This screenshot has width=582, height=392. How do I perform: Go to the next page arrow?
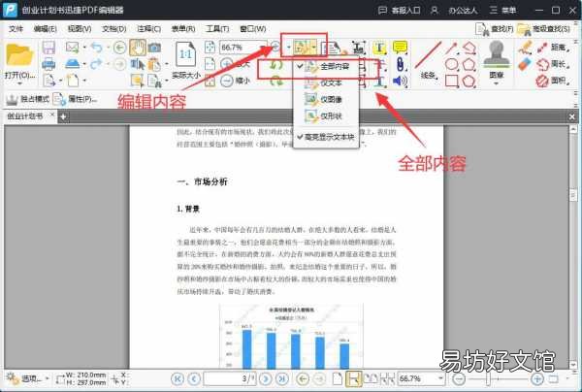[266, 378]
